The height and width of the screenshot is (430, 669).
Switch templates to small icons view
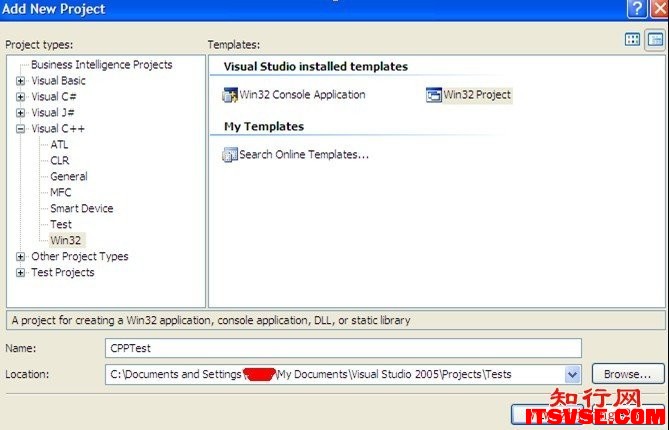(x=655, y=40)
